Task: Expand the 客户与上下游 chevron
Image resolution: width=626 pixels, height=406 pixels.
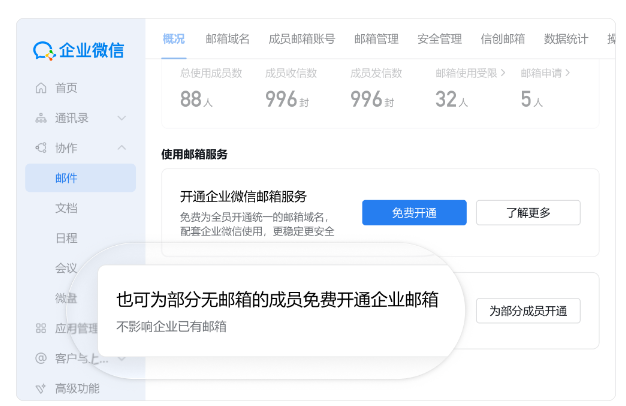Action: point(122,358)
